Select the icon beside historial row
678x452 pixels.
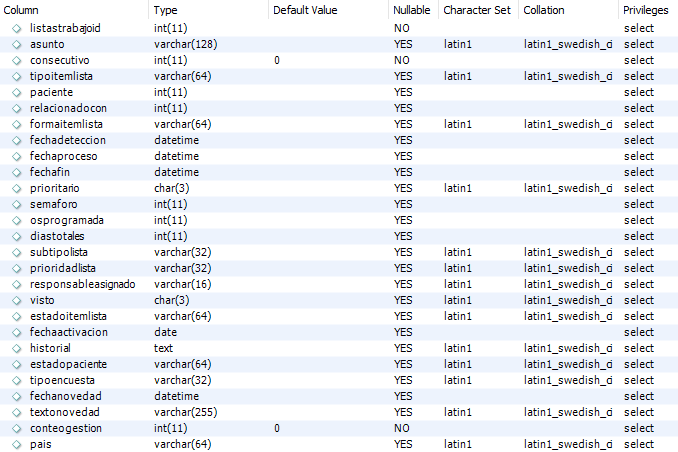point(16,349)
